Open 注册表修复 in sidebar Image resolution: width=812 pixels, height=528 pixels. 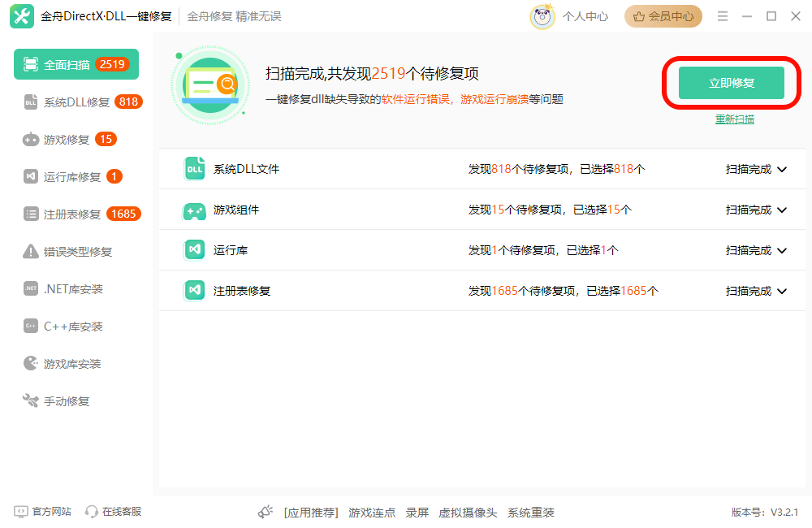(x=82, y=214)
